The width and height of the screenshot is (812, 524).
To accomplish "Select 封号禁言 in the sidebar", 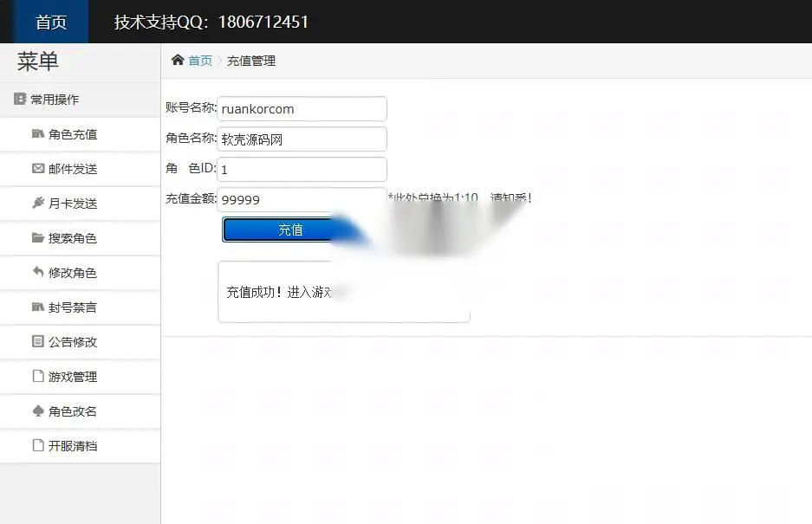I will pos(81,308).
